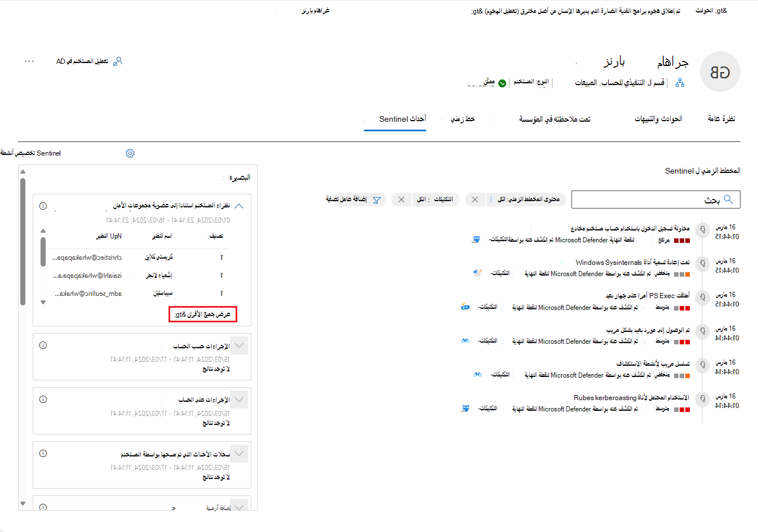This screenshot has height=532, width=758.
Task: Click view all peers link
Action: point(203,314)
